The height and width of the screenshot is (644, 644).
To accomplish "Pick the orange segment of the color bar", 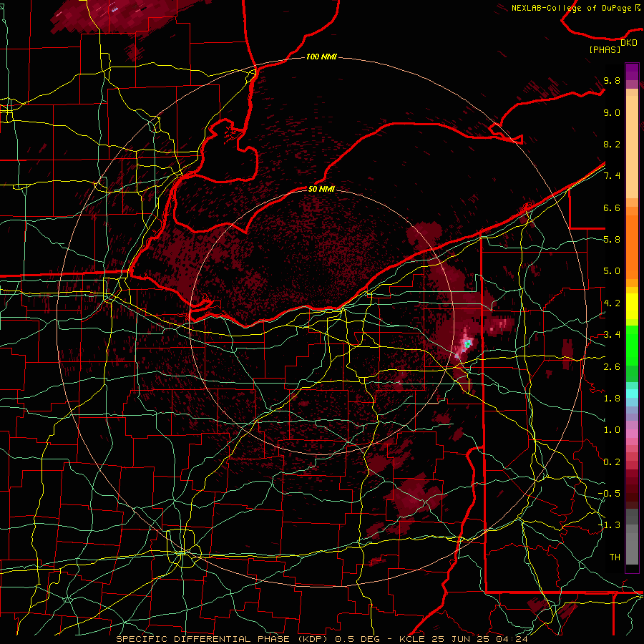I will click(x=632, y=246).
